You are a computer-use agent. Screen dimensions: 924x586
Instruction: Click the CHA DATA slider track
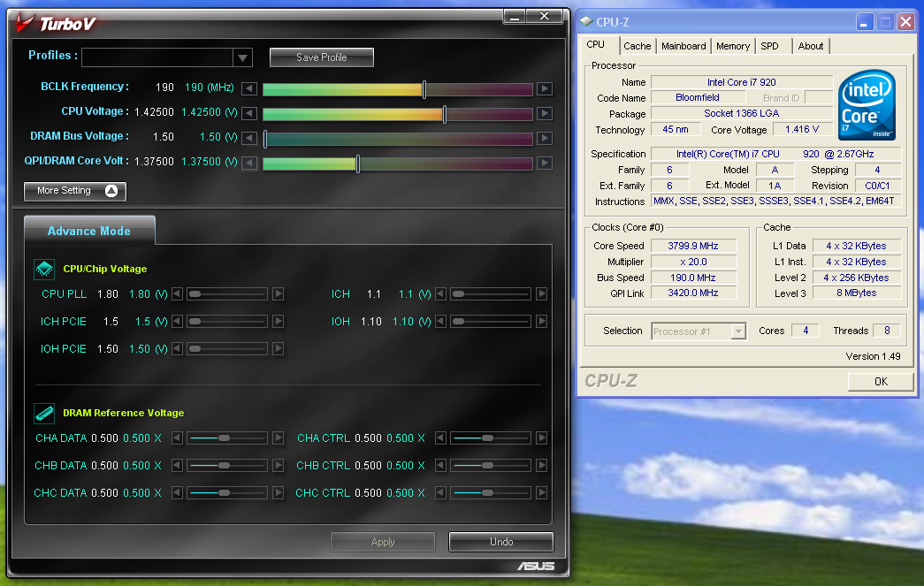(x=227, y=438)
